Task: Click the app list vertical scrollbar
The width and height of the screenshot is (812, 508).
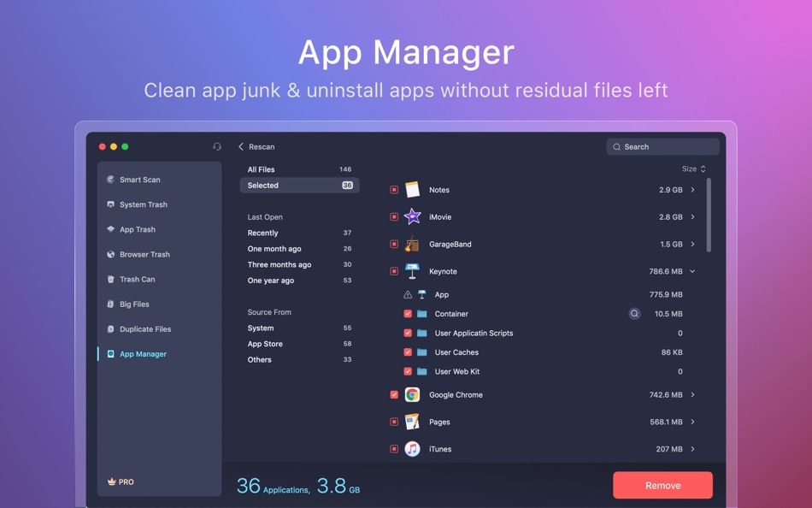Action: coord(709,216)
